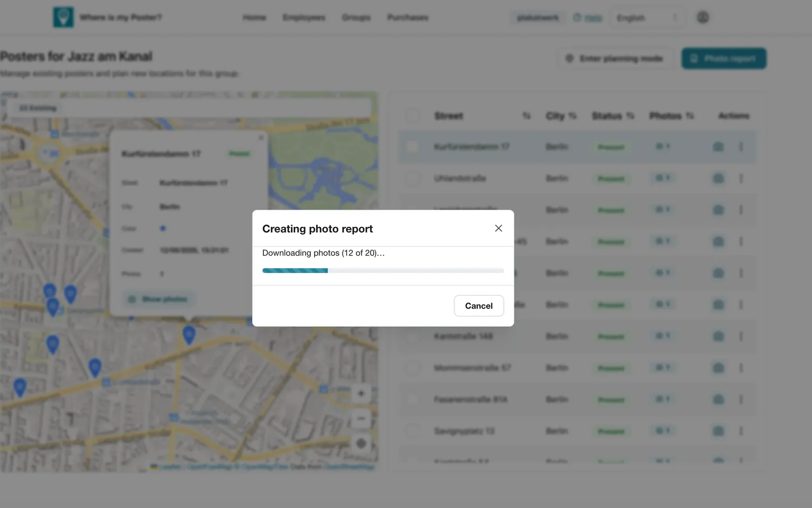Close the Kurfürstendamm 17 map popup
This screenshot has height=508, width=812.
261,138
